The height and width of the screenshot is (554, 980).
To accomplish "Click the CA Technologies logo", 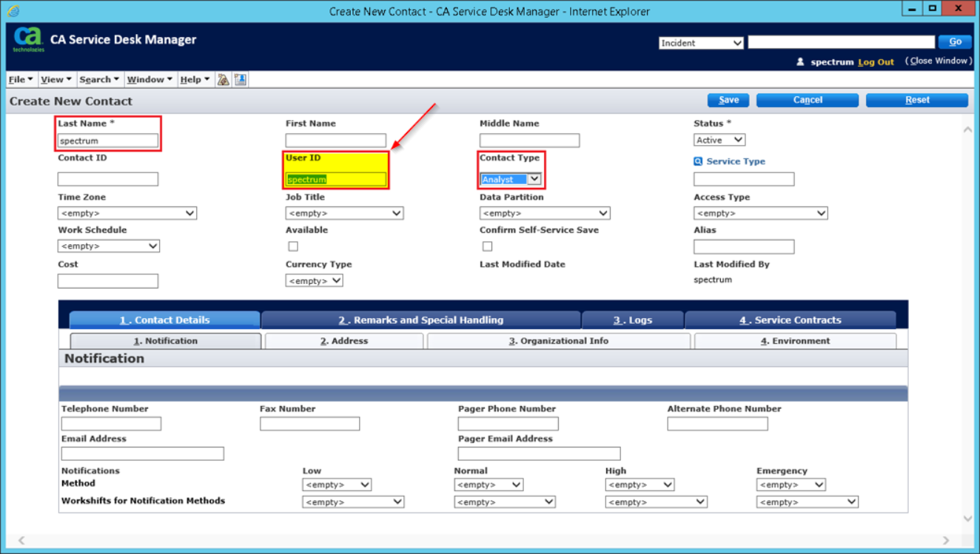I will tap(28, 39).
